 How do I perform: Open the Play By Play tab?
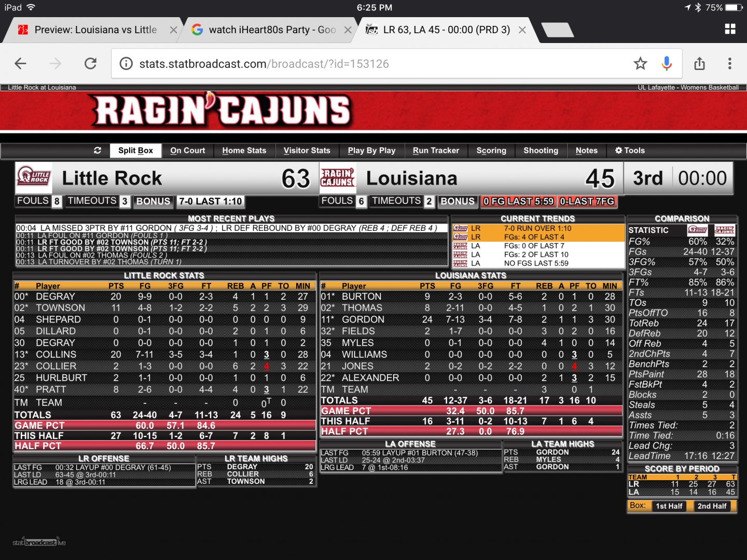click(371, 150)
